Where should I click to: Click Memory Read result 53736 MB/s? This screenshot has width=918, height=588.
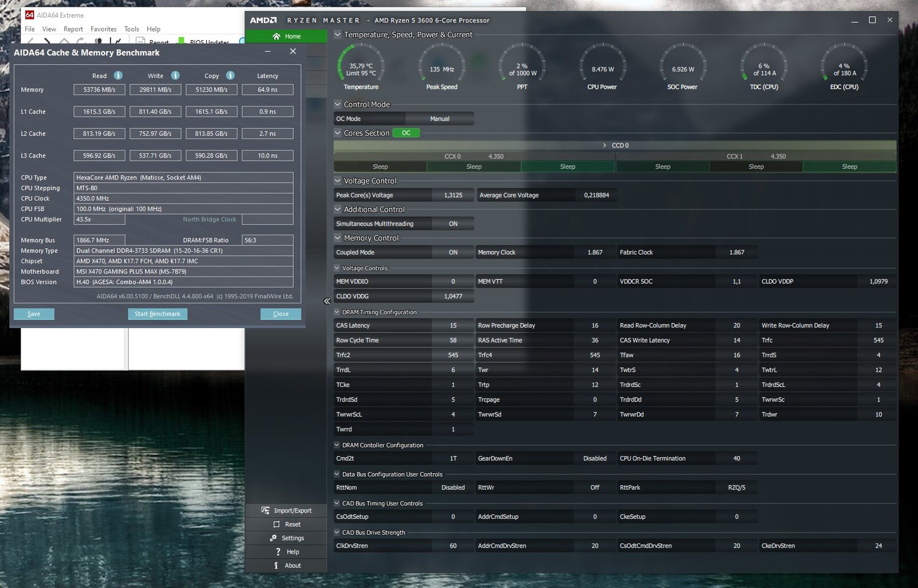click(99, 89)
